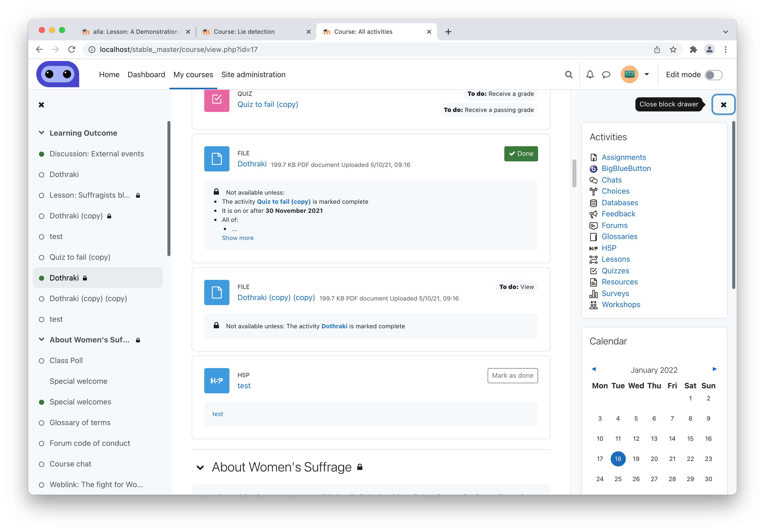Screen dimensions: 765x532
Task: Click the main content scrollbar thumb
Action: click(574, 173)
